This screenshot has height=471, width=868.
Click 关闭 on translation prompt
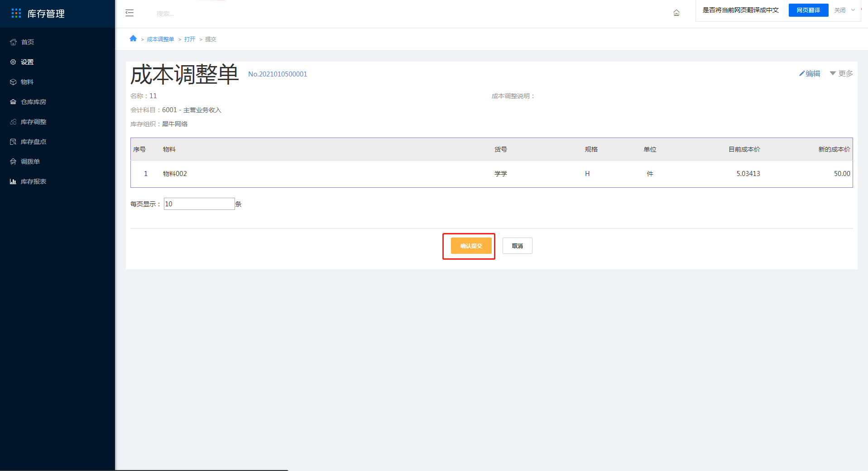(x=840, y=10)
